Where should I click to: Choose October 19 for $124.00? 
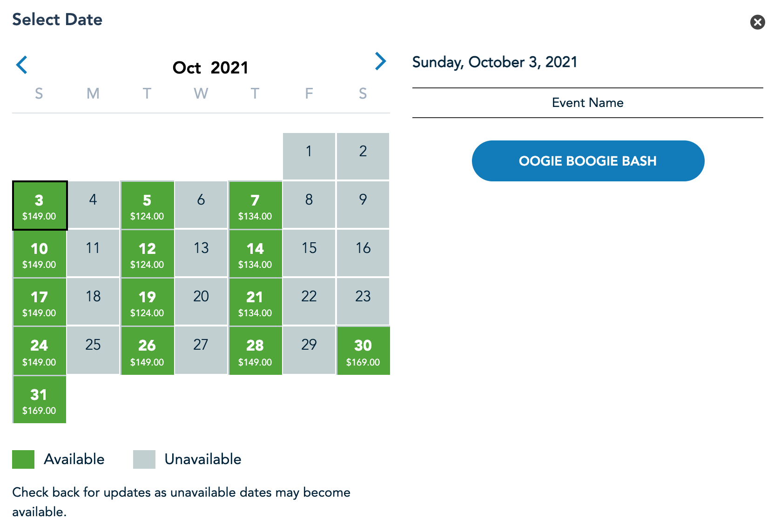pos(147,303)
